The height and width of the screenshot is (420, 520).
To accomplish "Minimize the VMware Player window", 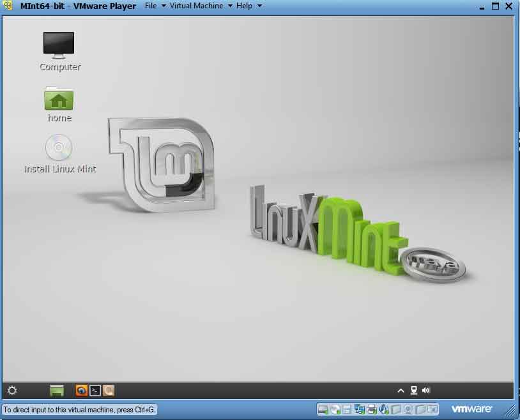I will coord(482,7).
